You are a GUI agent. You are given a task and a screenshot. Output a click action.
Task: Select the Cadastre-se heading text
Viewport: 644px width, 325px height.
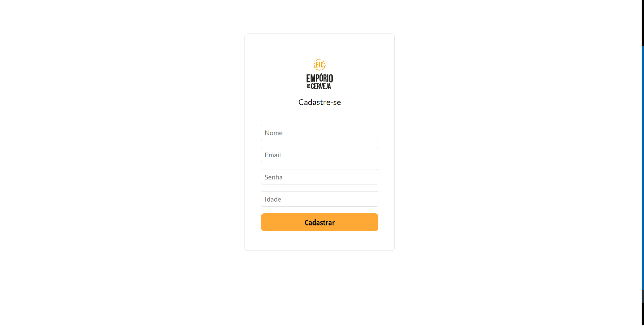[320, 102]
